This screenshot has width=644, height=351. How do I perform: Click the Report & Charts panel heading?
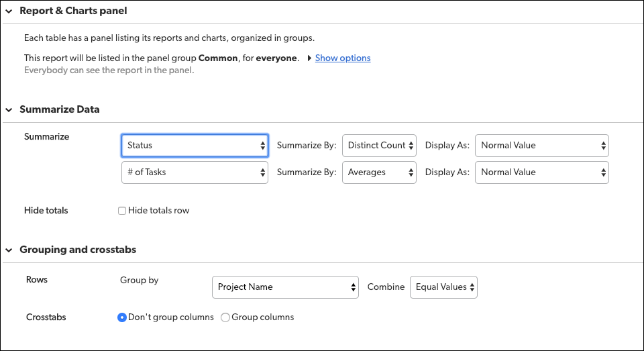(73, 11)
